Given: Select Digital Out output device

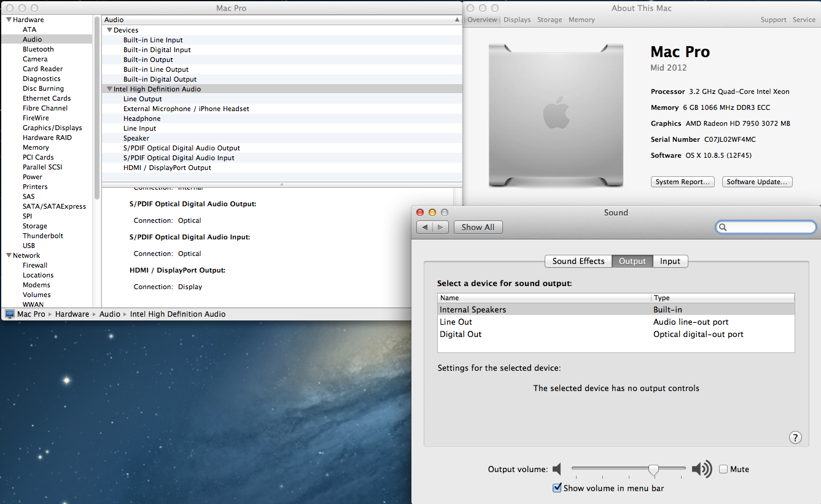Looking at the screenshot, I should tap(616, 334).
